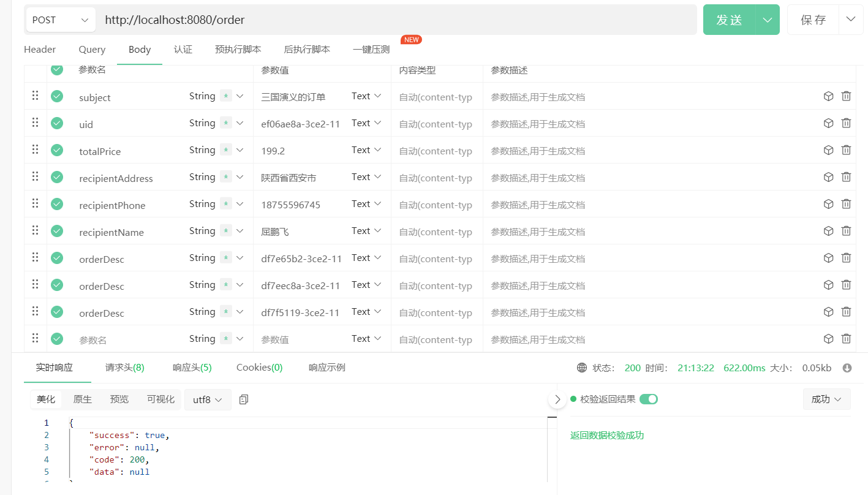Uncheck the subject parameter checkbox

[57, 96]
